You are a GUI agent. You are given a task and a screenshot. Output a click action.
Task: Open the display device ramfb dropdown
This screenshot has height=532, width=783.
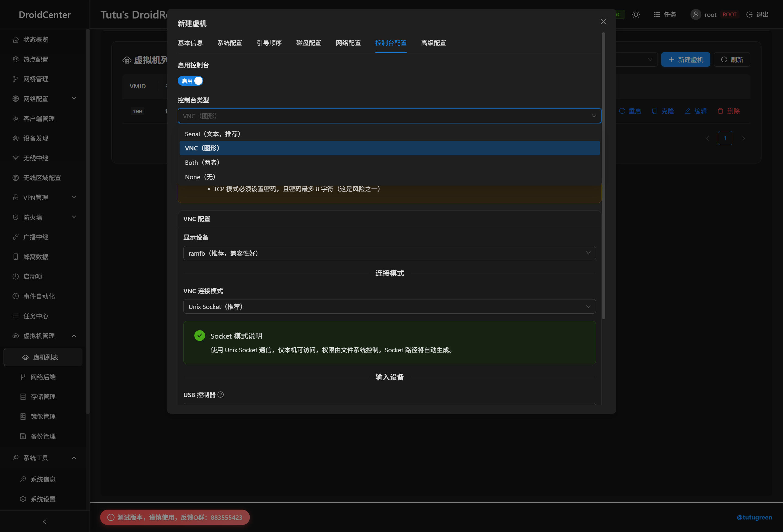[389, 253]
